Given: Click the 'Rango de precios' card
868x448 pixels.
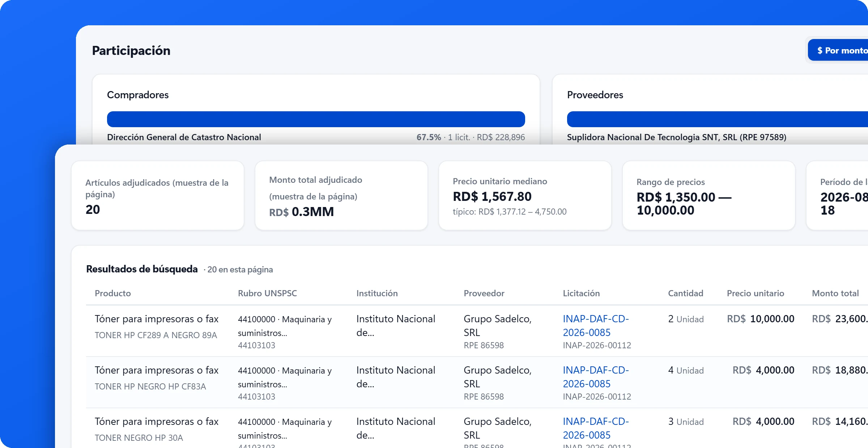Looking at the screenshot, I should point(709,195).
